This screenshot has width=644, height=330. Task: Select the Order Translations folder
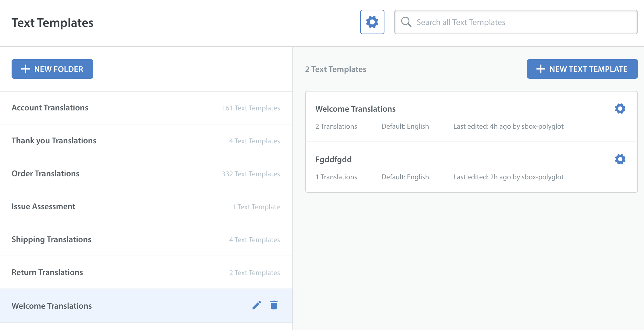coord(146,174)
